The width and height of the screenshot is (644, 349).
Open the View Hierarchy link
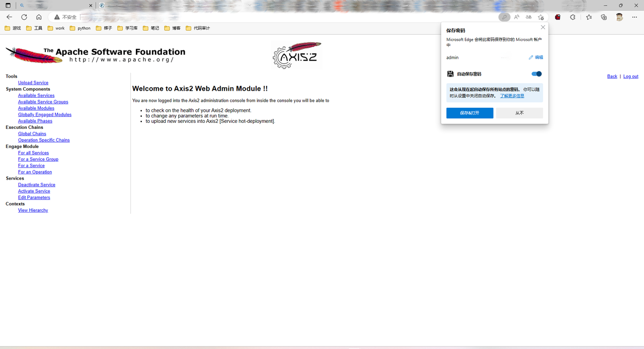[x=33, y=211]
